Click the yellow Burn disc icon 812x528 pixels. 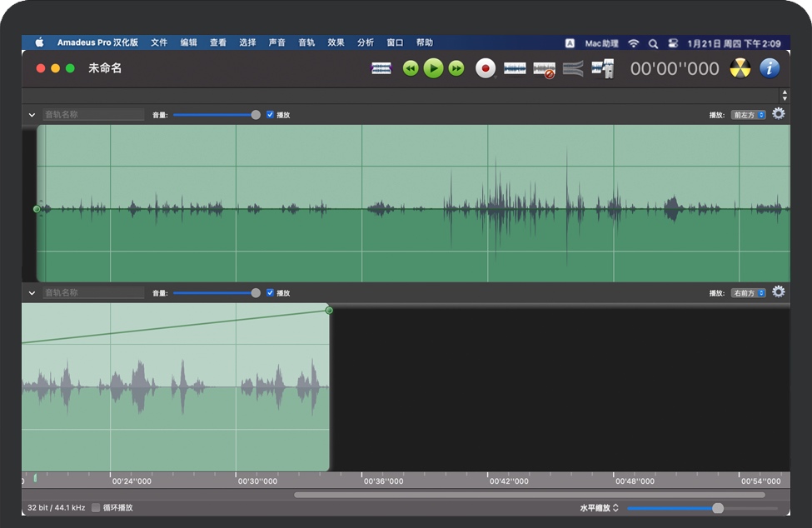[x=740, y=68]
